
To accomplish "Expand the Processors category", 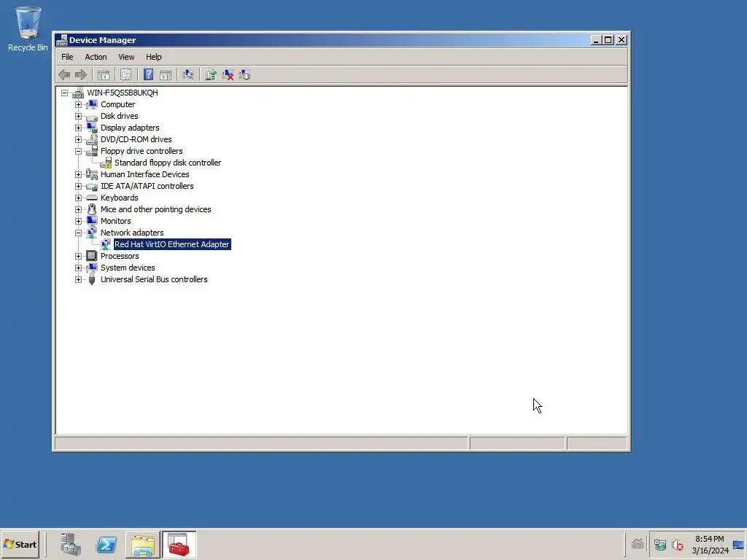I will [x=78, y=256].
